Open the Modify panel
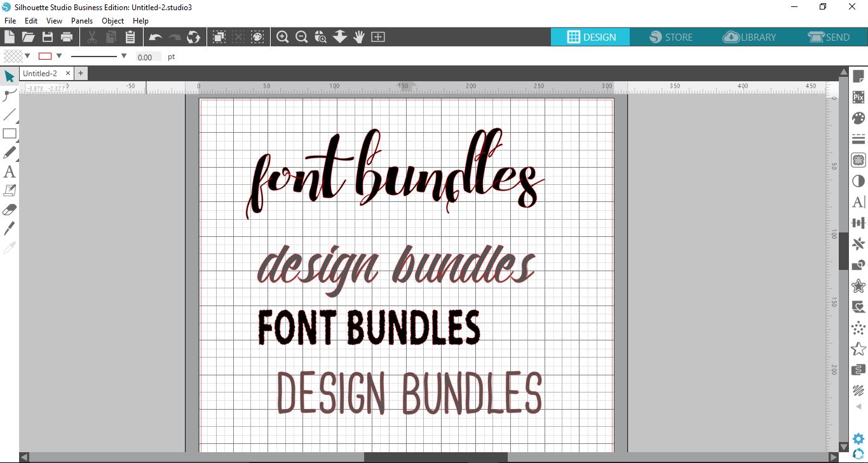This screenshot has width=868, height=463. click(858, 265)
